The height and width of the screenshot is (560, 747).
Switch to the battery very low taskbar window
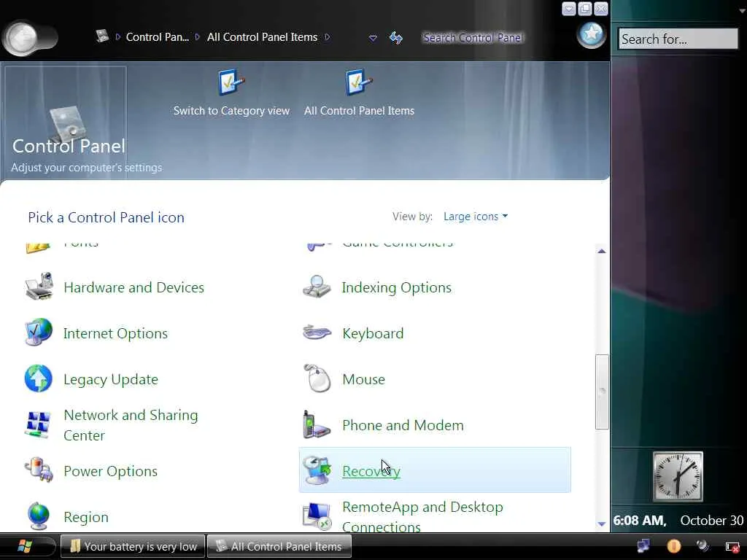tap(133, 546)
